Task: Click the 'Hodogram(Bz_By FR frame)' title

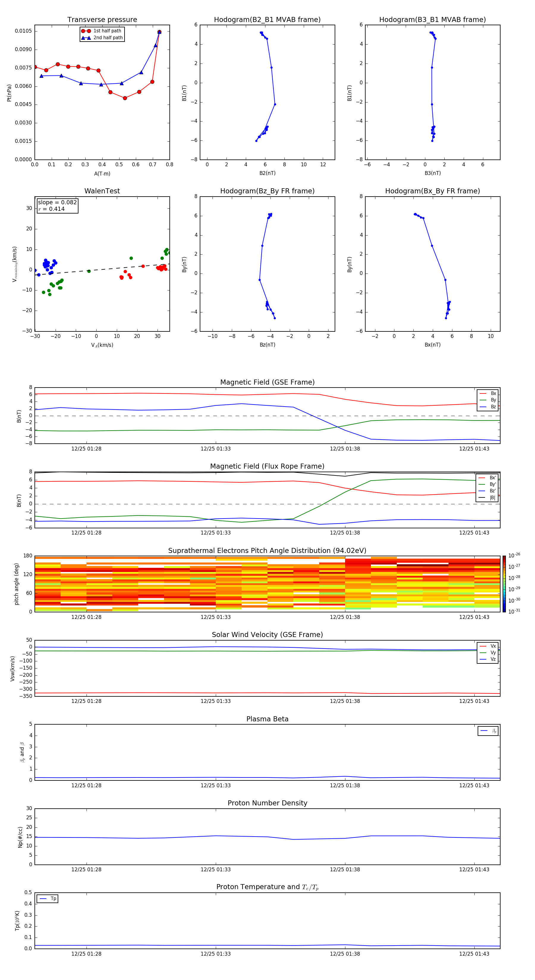Action: 267,191
